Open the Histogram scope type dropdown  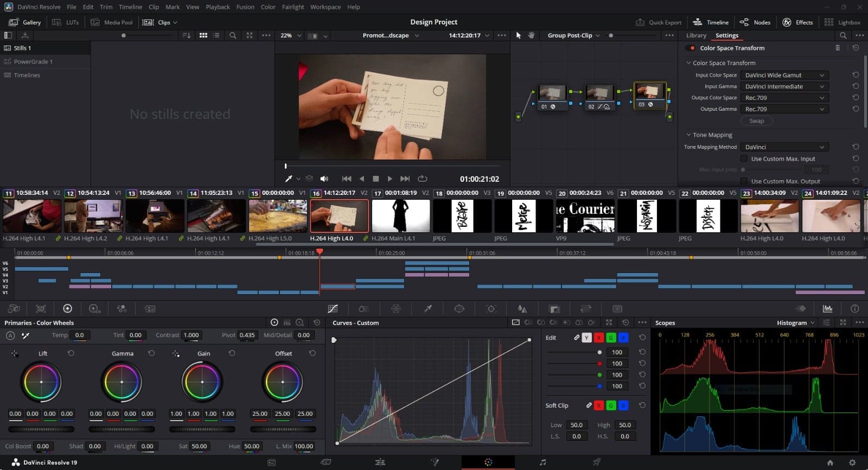pyautogui.click(x=795, y=323)
